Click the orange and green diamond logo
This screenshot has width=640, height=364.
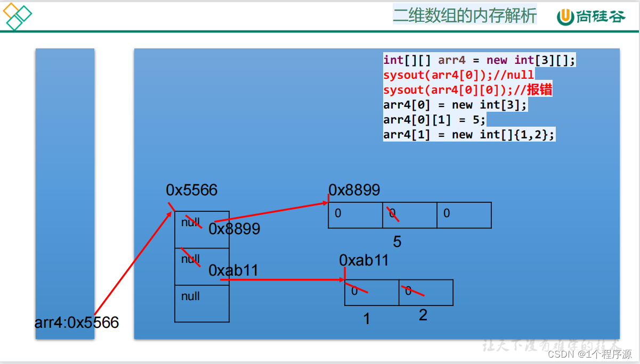coord(18,16)
